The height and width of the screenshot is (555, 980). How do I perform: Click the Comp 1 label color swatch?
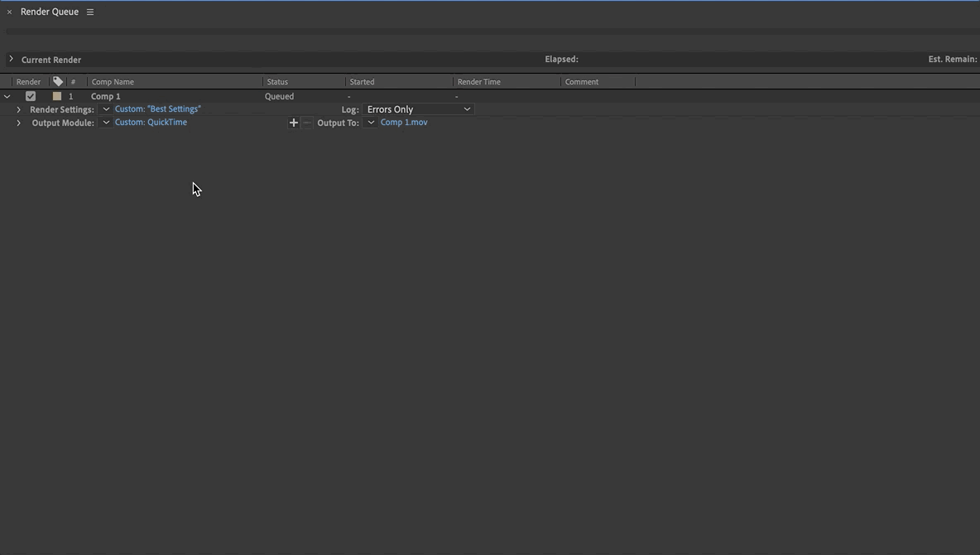[57, 96]
